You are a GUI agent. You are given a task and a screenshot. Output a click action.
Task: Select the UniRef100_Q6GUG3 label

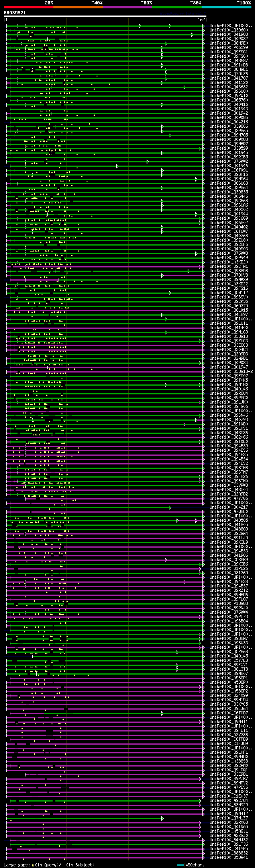click(x=229, y=183)
